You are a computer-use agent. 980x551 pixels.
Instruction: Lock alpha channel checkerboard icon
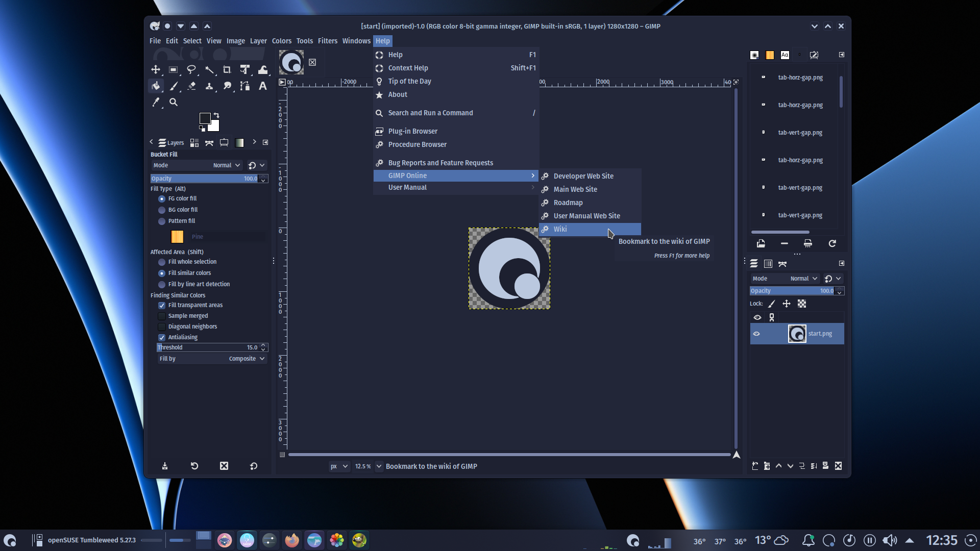coord(802,304)
